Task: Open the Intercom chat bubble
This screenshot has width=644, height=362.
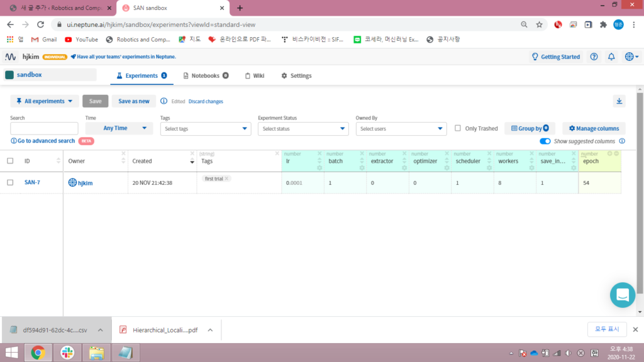Action: click(623, 294)
